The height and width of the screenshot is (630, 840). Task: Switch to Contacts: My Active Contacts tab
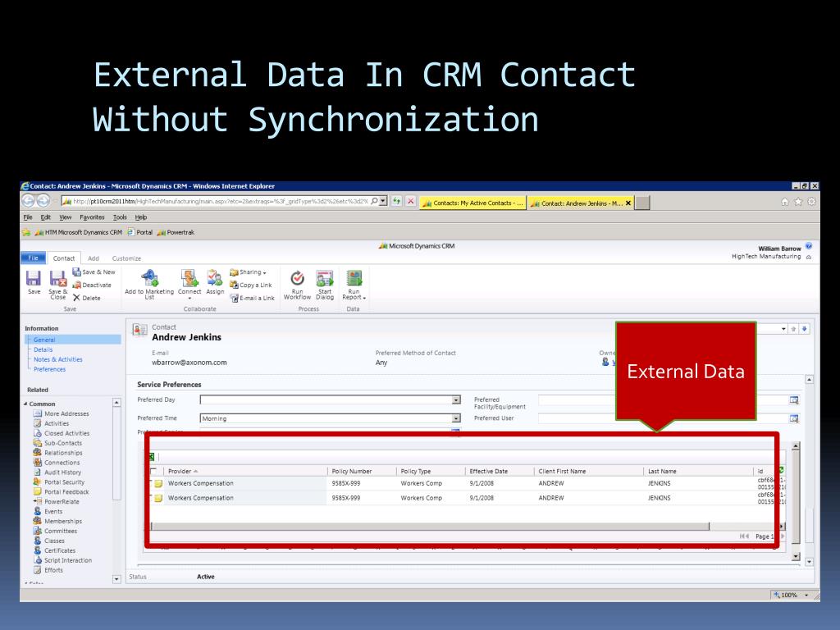pos(472,203)
